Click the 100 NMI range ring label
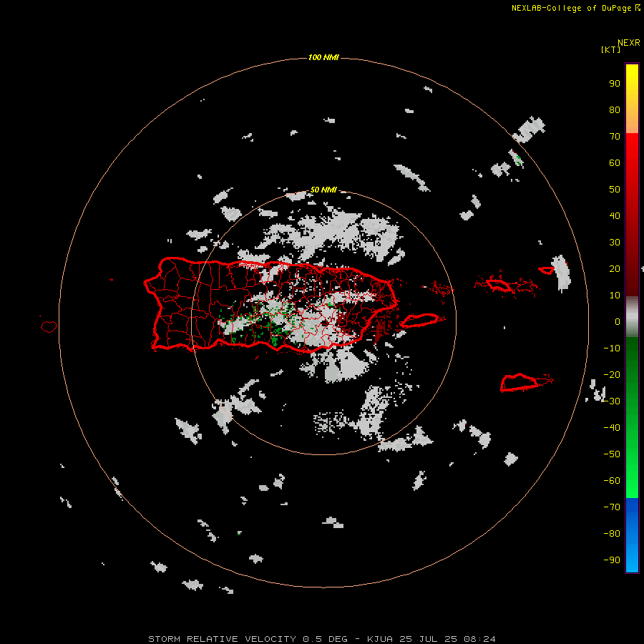 323,57
